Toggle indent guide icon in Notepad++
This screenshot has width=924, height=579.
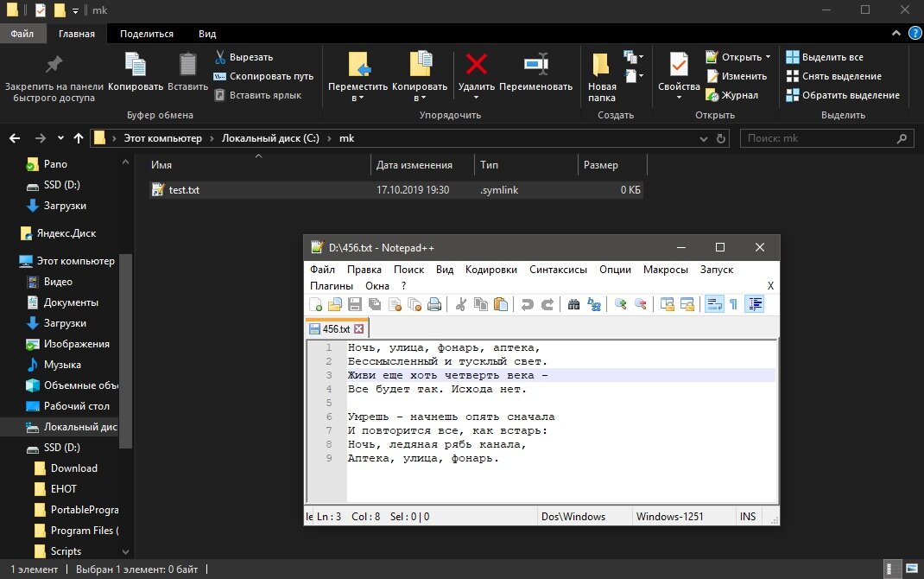click(x=754, y=304)
